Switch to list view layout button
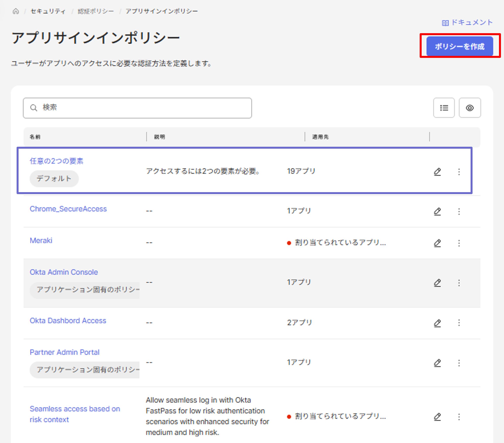Screen dimensions: 504x443 444,108
